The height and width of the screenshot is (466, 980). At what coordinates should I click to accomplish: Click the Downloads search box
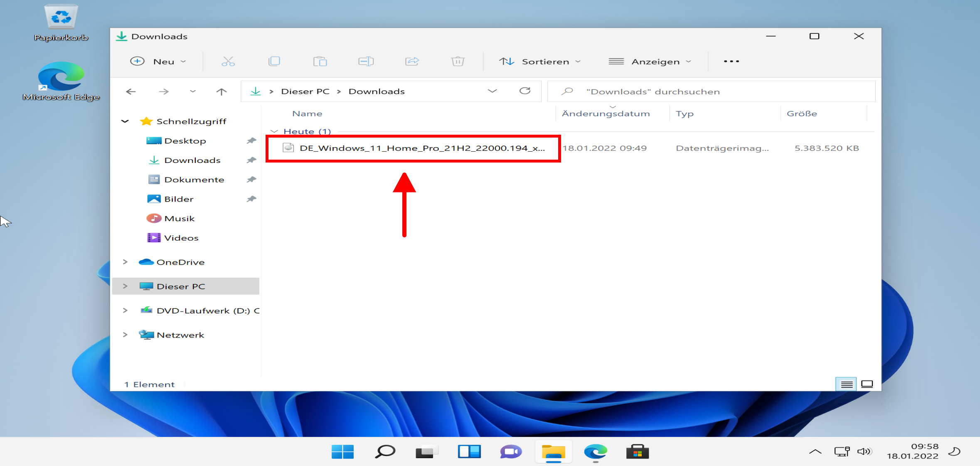(712, 91)
